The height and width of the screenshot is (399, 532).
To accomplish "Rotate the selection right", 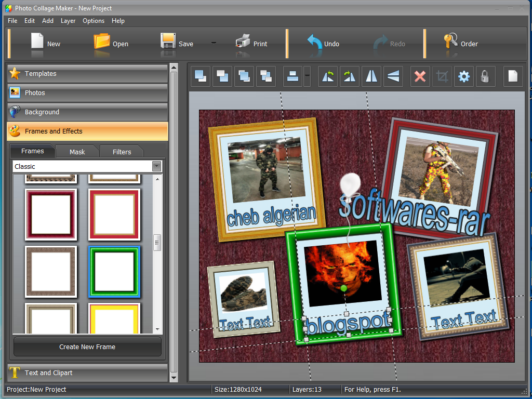I will coord(350,76).
